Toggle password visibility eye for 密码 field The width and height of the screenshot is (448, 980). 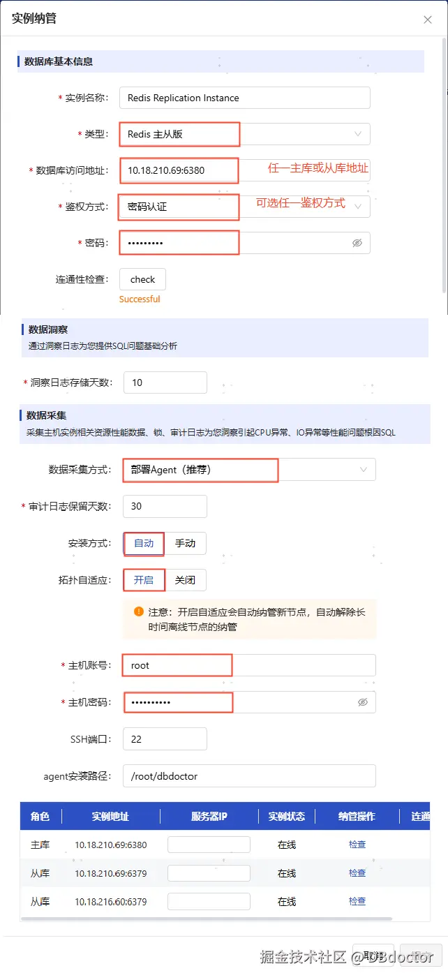(357, 243)
